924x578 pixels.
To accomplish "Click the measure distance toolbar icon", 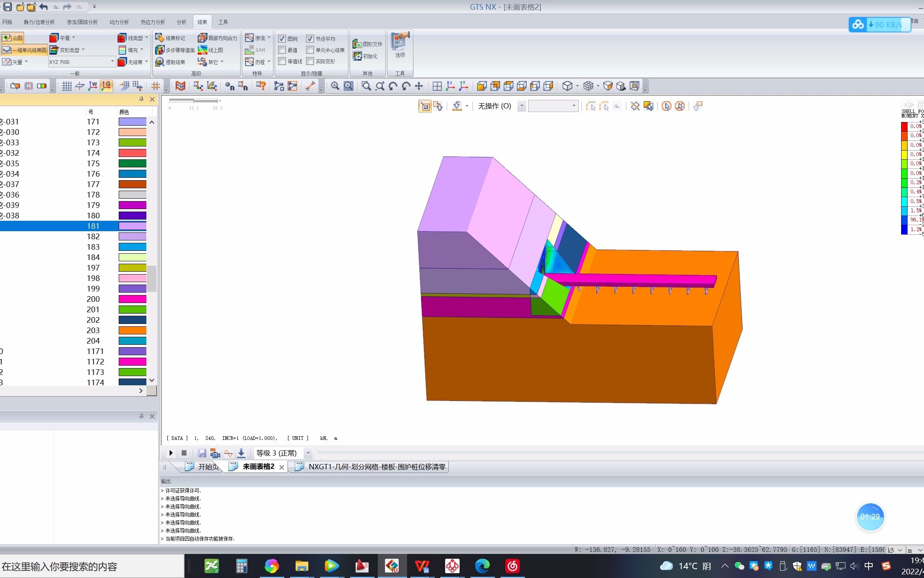I will click(x=310, y=86).
